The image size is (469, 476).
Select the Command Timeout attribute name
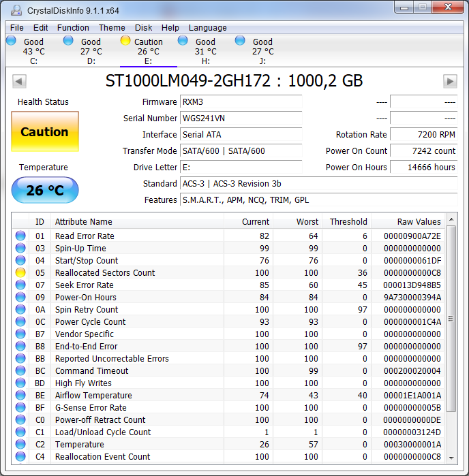tap(91, 370)
